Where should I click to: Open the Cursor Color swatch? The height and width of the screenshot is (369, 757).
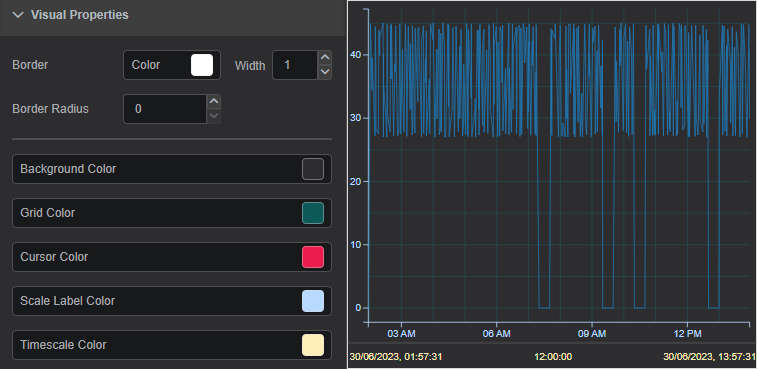click(313, 257)
